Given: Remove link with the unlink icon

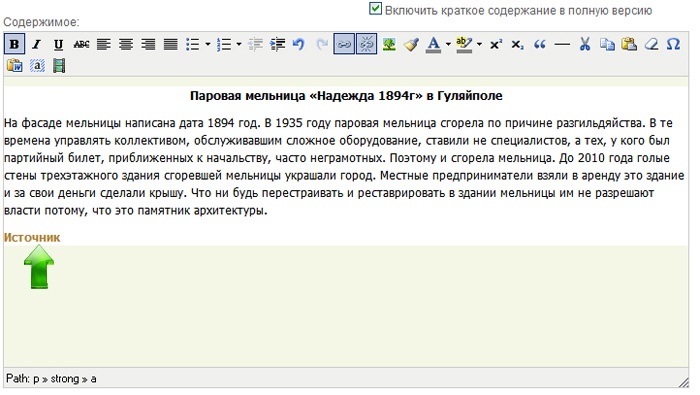Looking at the screenshot, I should click(x=366, y=44).
